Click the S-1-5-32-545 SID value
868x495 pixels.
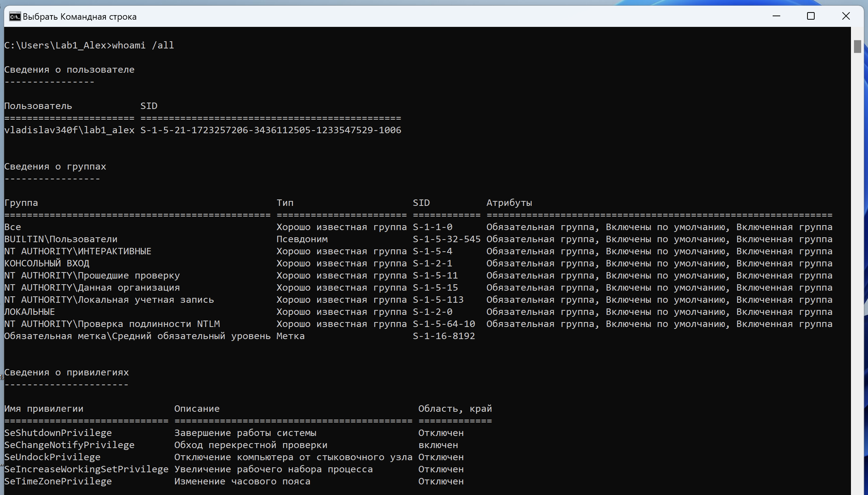[x=446, y=239]
